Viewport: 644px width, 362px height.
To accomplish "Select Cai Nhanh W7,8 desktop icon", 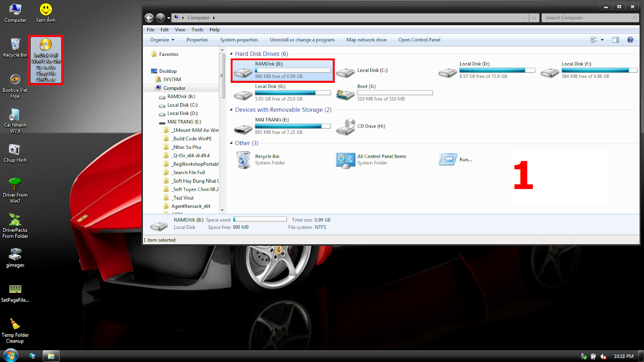I will pos(15,121).
